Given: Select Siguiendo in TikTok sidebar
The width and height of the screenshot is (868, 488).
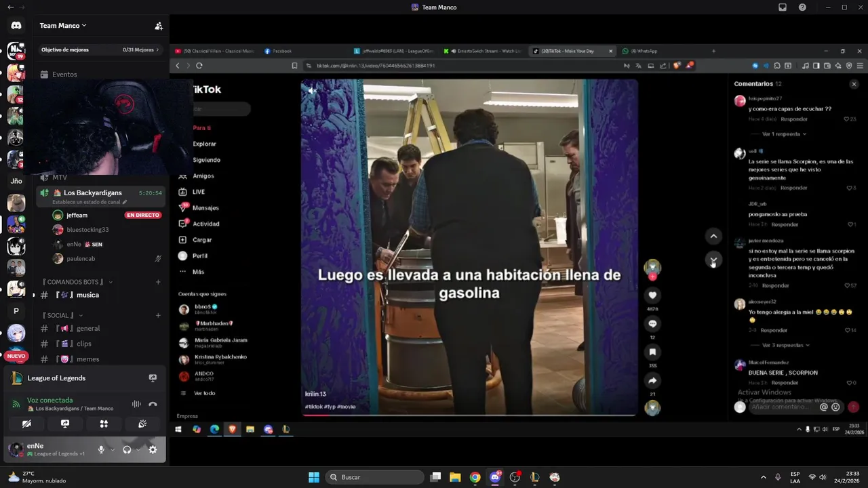Looking at the screenshot, I should pos(206,160).
